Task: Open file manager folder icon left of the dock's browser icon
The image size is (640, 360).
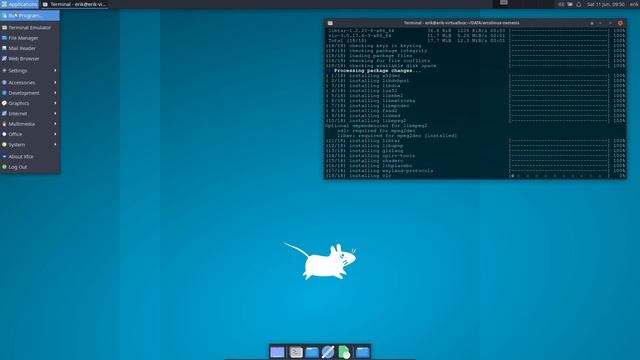Action: [312, 352]
